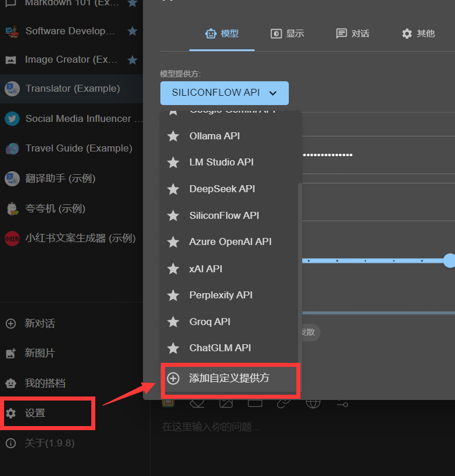Click the star icon beside DeepSeek API
This screenshot has width=455, height=476.
pyautogui.click(x=173, y=189)
